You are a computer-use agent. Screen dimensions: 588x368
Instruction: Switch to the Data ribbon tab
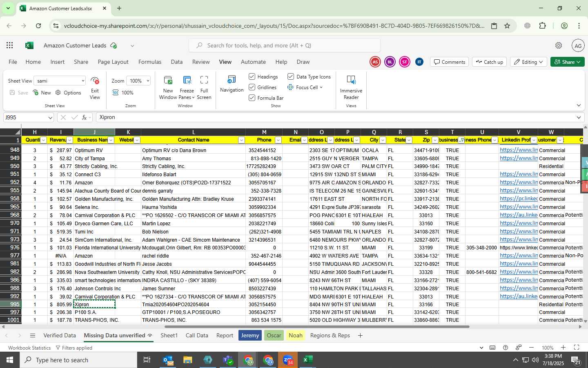[177, 62]
